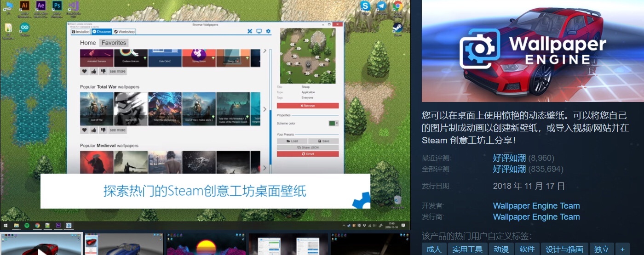Click the Sheep wallpaper preview image
644x255 pixels.
point(308,56)
